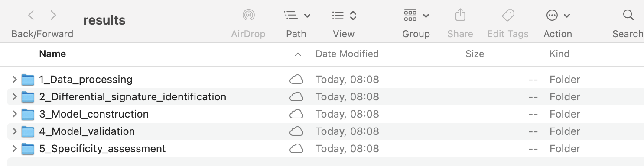Open the Path toolbar menu

pyautogui.click(x=297, y=16)
